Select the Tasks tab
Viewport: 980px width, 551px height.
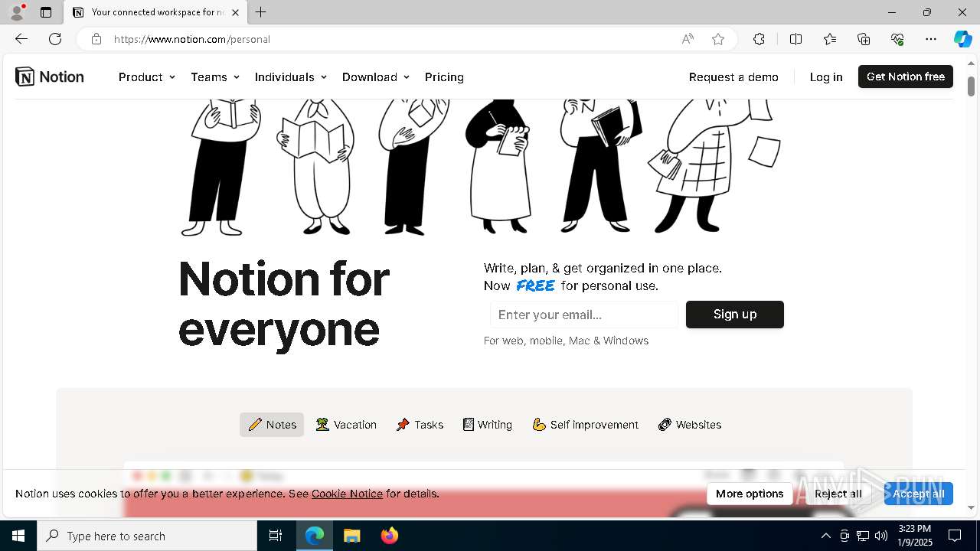click(x=420, y=425)
